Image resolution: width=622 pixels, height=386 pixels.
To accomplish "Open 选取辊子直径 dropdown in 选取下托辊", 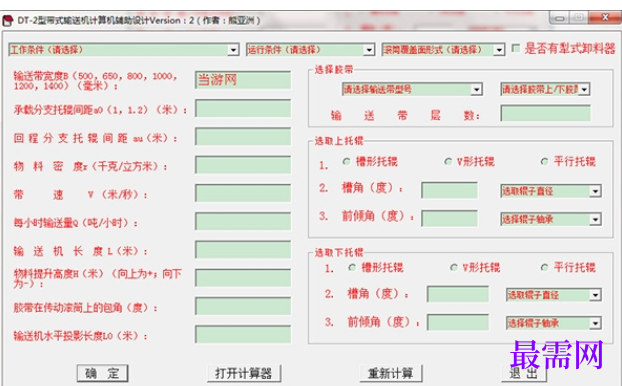I will pos(554,295).
